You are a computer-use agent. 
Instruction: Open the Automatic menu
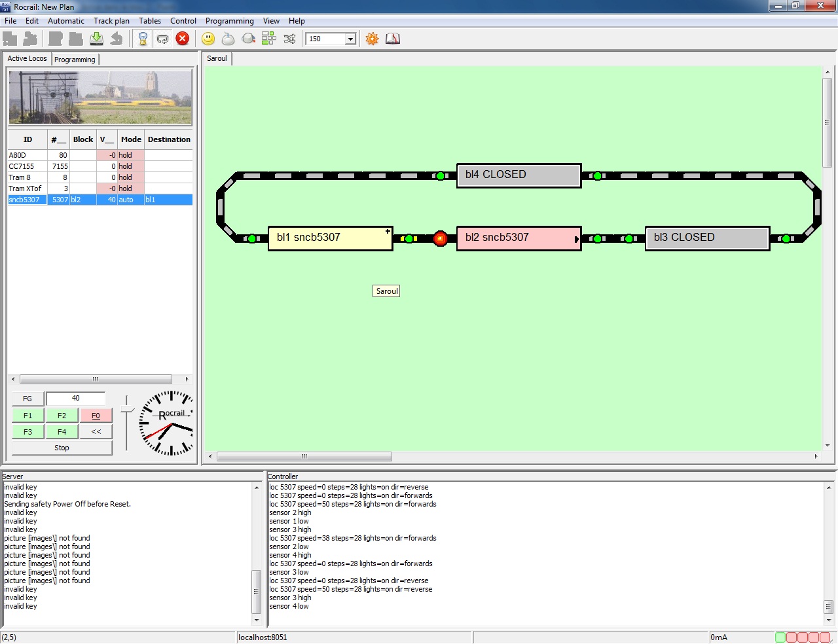(66, 21)
